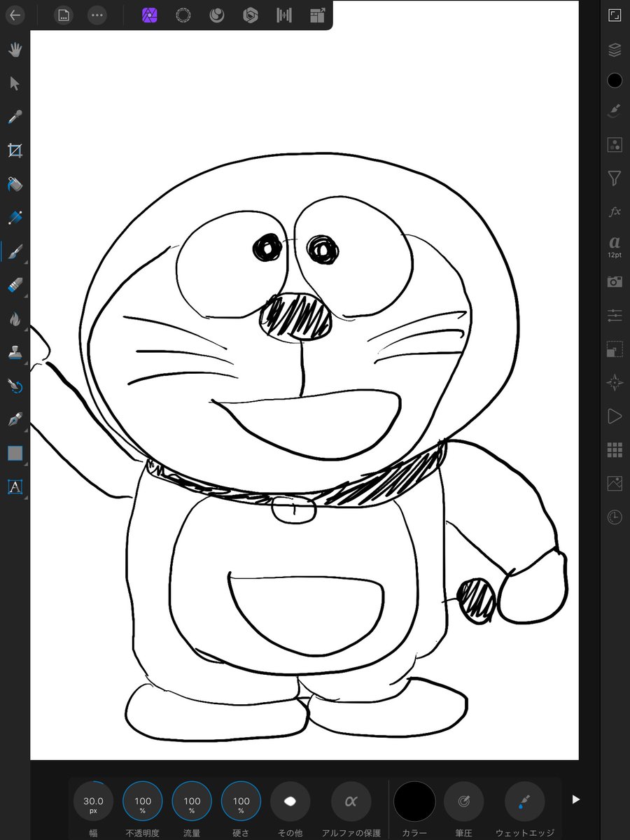Open the black Colour studio circle
630x840 pixels.
point(615,80)
